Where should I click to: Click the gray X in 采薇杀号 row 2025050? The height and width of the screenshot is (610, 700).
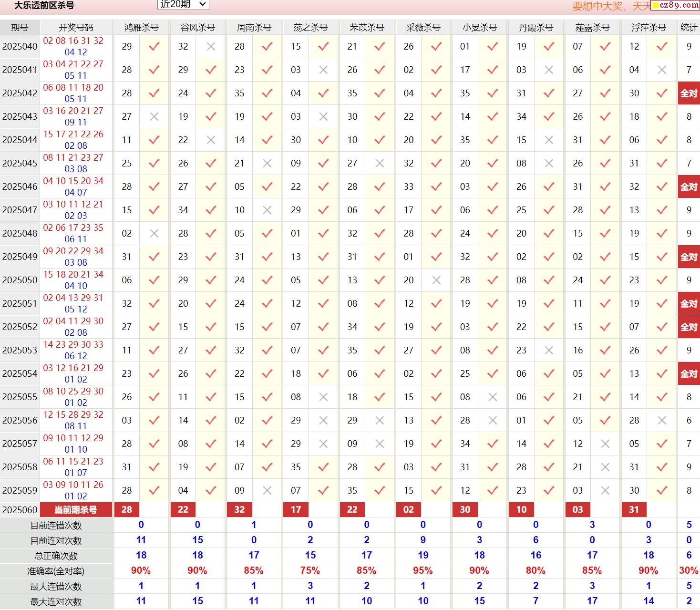[436, 280]
